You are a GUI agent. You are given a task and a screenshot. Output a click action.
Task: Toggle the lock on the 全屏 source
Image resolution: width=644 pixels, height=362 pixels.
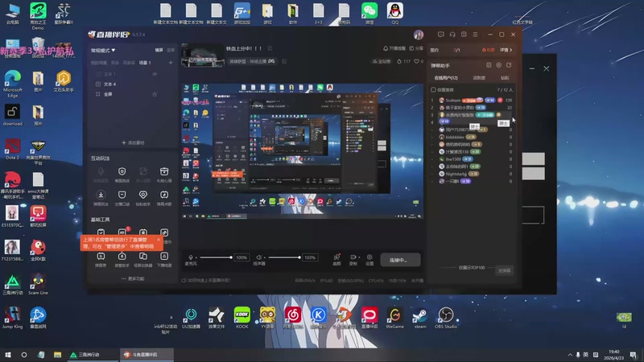(x=155, y=94)
